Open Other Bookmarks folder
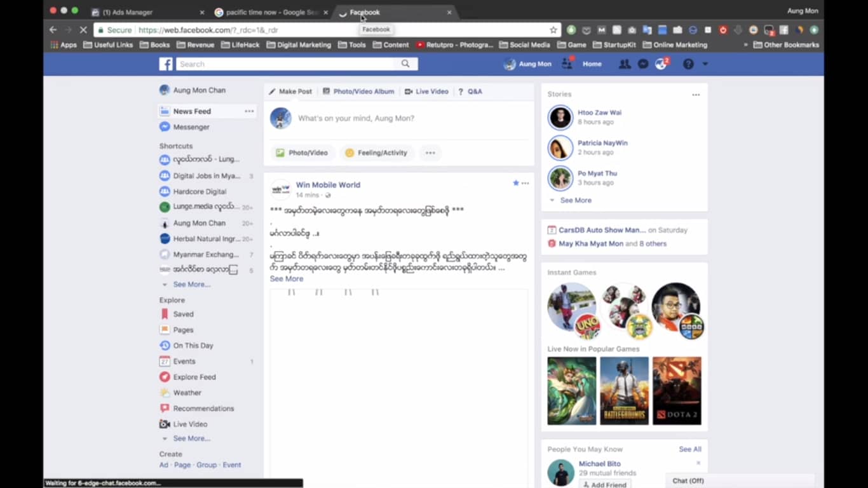 (x=786, y=45)
